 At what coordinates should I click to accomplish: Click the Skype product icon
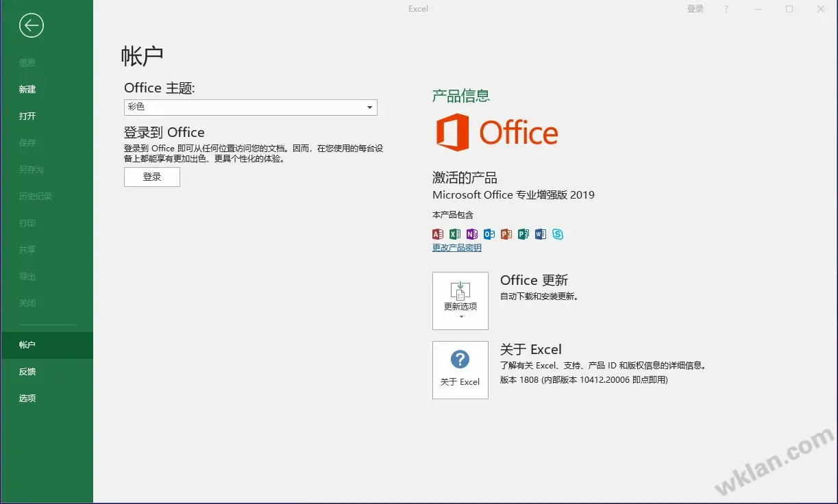[x=558, y=234]
